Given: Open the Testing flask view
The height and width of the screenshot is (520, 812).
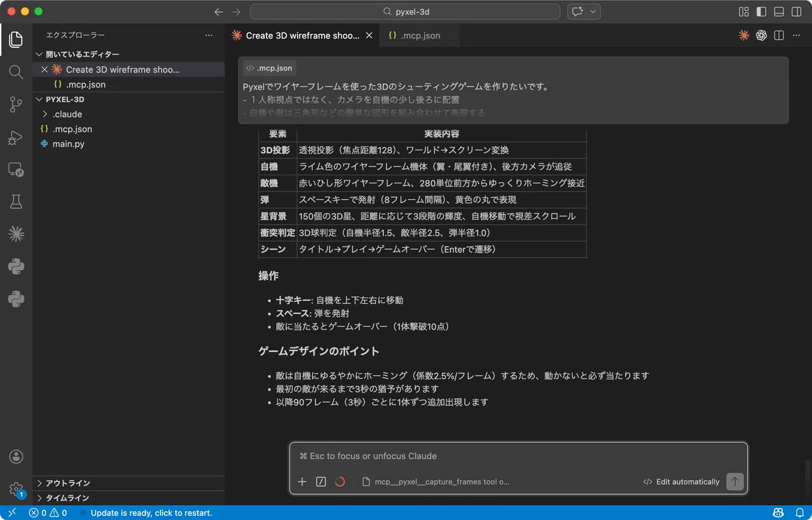Looking at the screenshot, I should [x=16, y=202].
